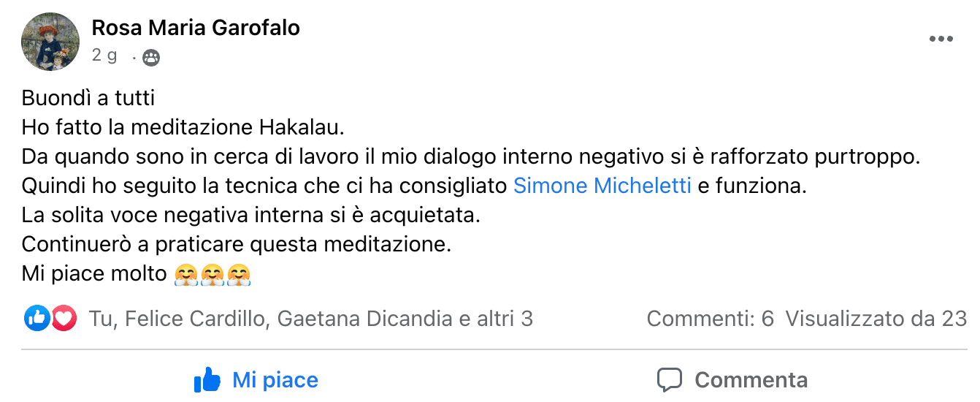Click the red heart reaction icon
The width and height of the screenshot is (980, 402).
tap(64, 318)
